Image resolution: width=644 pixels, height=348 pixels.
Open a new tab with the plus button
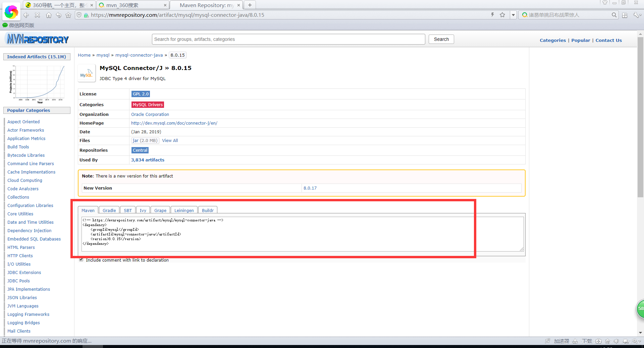tap(250, 5)
